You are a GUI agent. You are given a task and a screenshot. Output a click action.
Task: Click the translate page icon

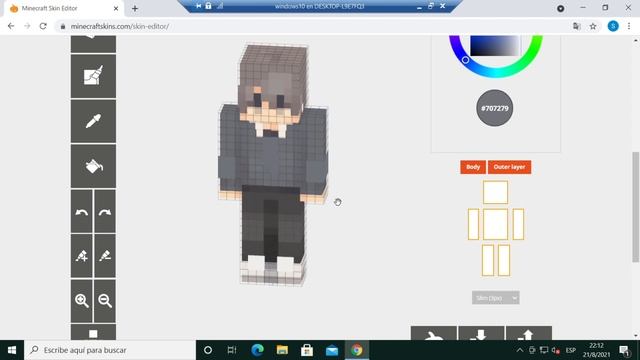tap(576, 26)
